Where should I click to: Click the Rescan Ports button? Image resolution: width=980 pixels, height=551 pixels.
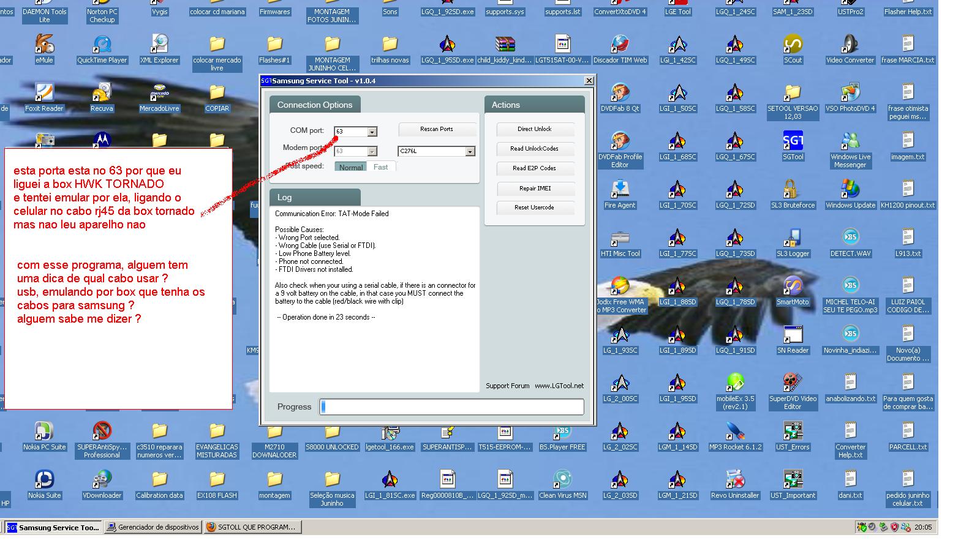[x=437, y=129]
